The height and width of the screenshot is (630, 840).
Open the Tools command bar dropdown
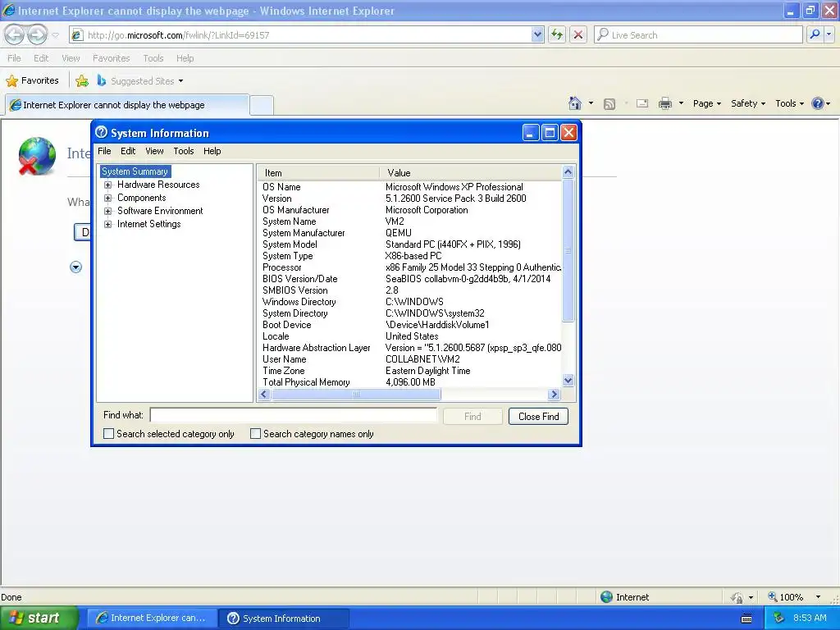coord(789,103)
